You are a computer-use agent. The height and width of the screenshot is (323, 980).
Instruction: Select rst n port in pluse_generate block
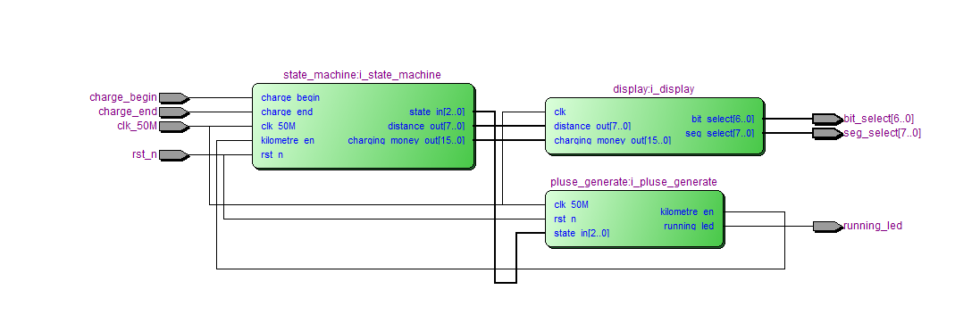point(565,219)
